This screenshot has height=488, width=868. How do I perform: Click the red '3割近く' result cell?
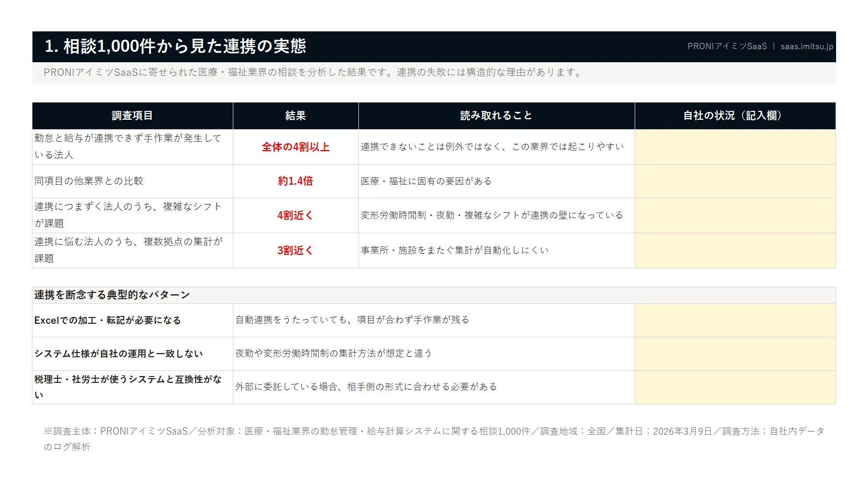click(296, 251)
